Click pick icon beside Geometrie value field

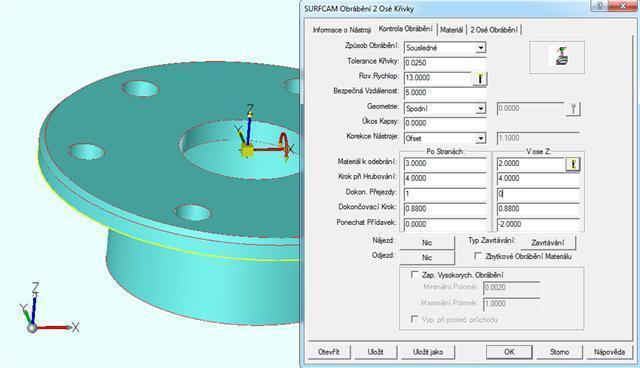[573, 109]
